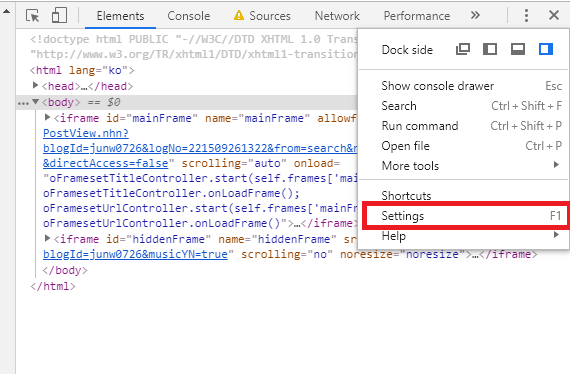
Task: Click the warning triangle on Sources tab
Action: (239, 15)
